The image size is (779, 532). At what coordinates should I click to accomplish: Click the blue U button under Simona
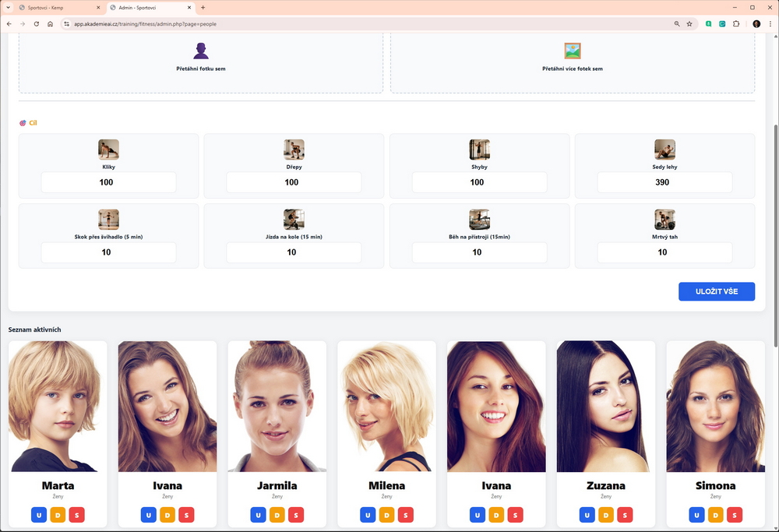pyautogui.click(x=695, y=515)
